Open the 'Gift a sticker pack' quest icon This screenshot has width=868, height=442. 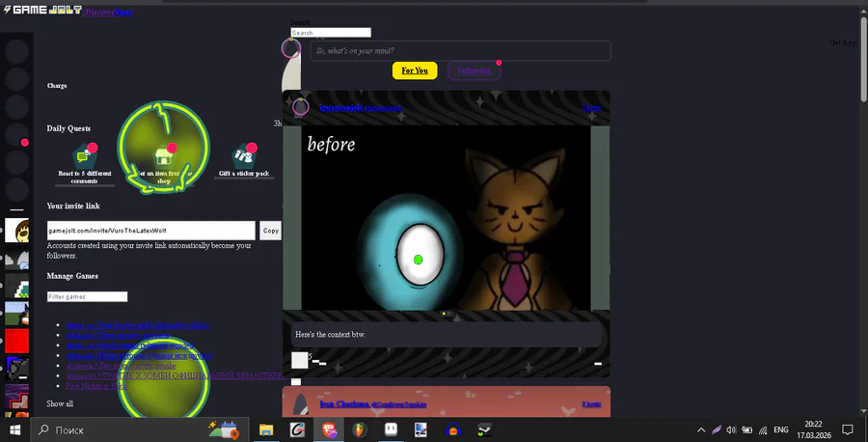click(244, 155)
